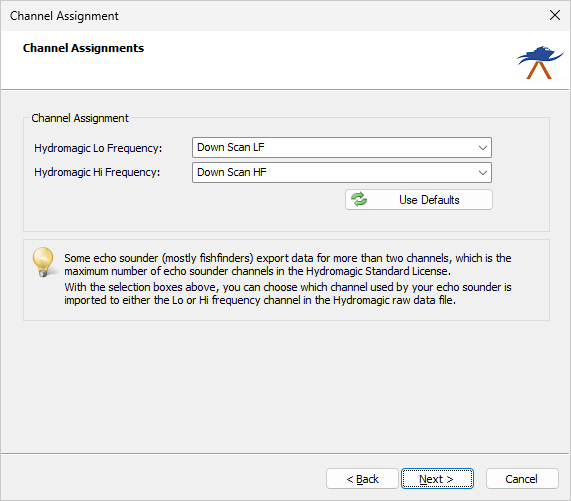
Task: Select the Down Scan LF value field
Action: coord(342,147)
